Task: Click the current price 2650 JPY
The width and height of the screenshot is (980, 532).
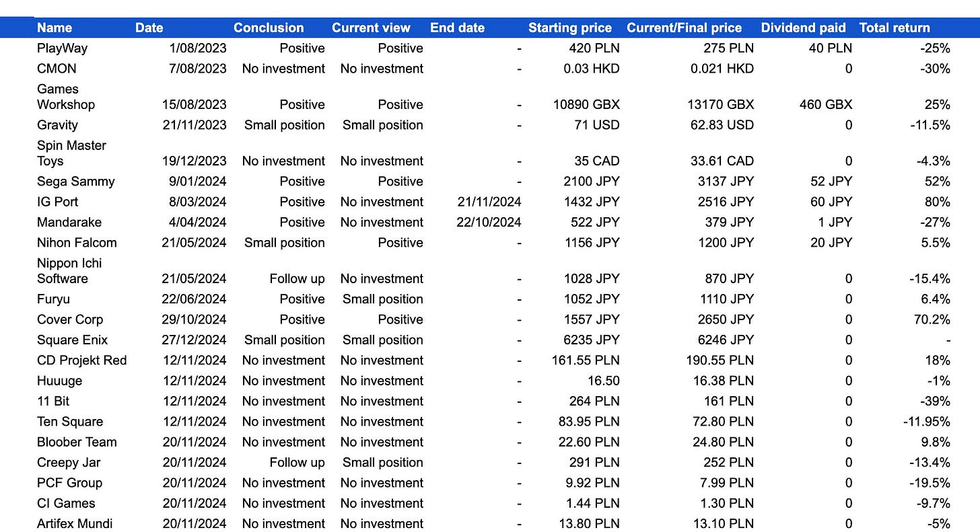Action: point(726,319)
